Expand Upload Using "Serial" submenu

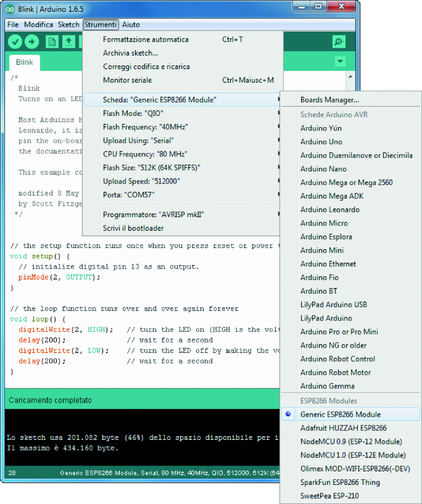182,141
